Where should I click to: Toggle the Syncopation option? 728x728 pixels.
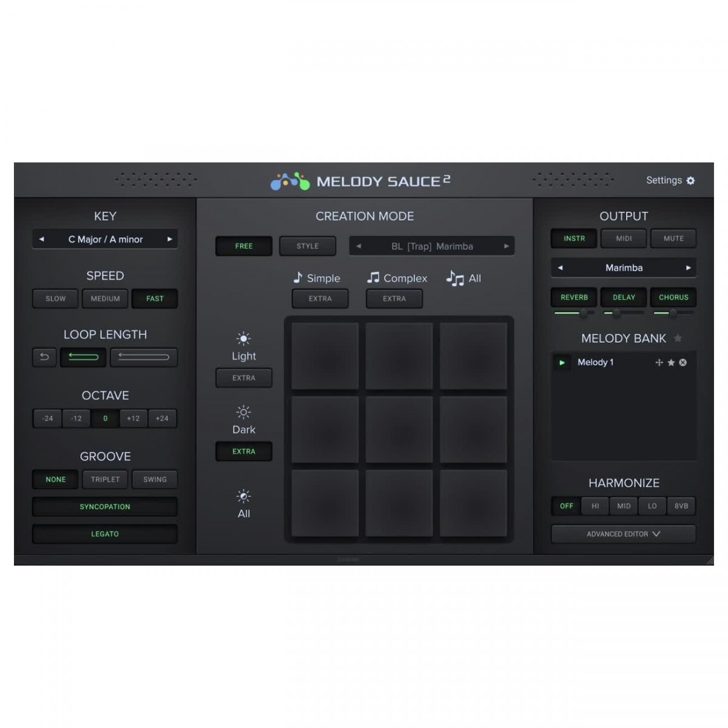(x=105, y=507)
